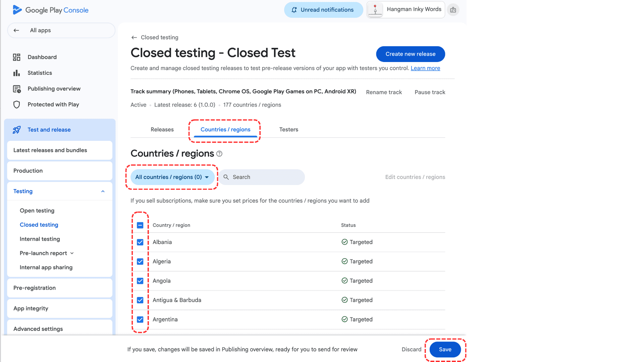The image size is (644, 362).
Task: Expand the Pre-launch report submenu
Action: [x=72, y=253]
